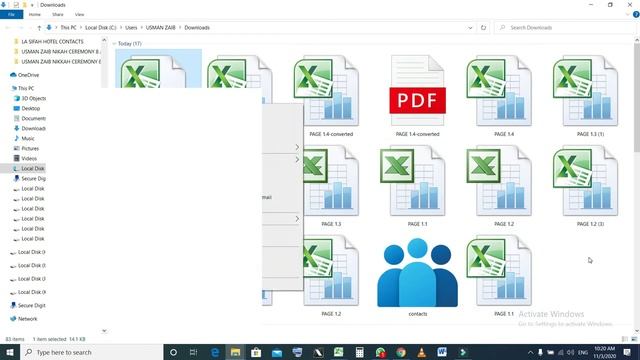Viewport: 640px width, 360px height.
Task: Open Excel from the taskbar
Action: coord(338,352)
